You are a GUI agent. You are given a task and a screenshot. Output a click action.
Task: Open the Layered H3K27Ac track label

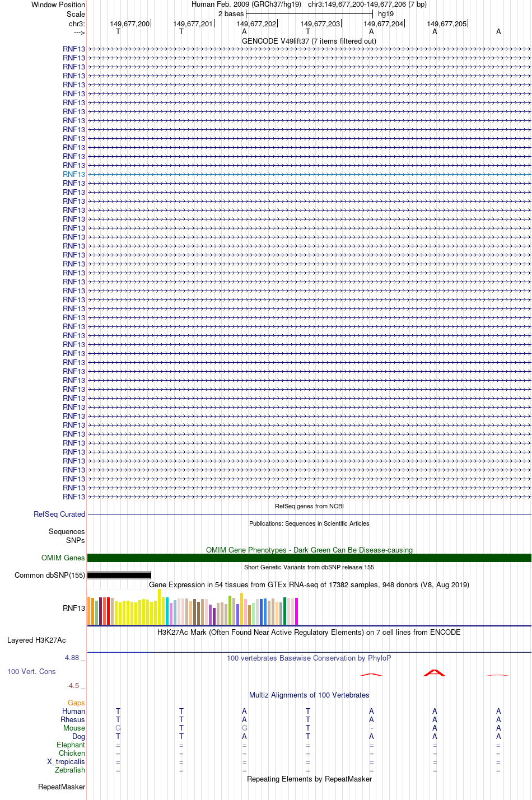tap(36, 640)
